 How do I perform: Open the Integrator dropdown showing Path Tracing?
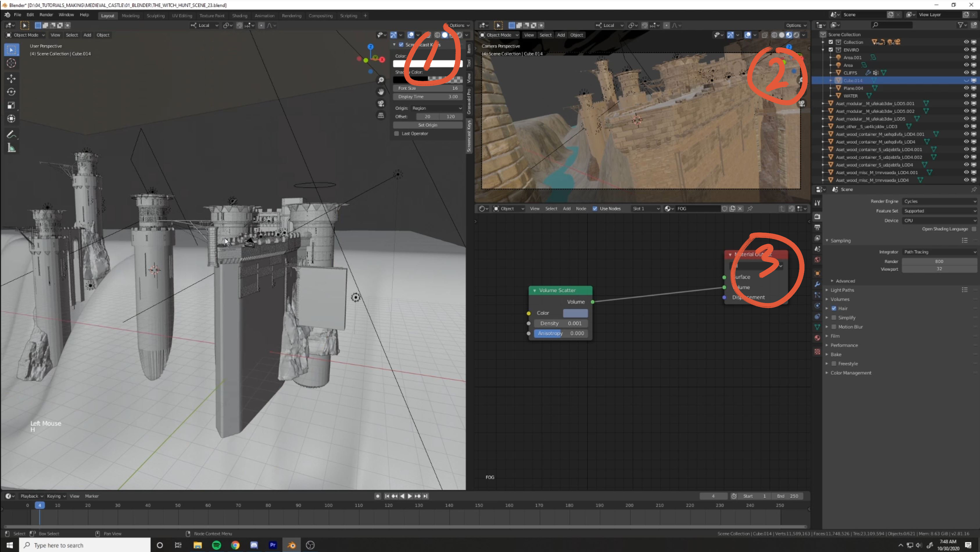click(939, 252)
